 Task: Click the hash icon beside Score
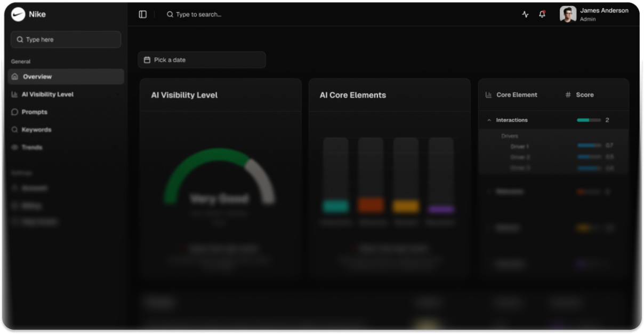pos(568,95)
